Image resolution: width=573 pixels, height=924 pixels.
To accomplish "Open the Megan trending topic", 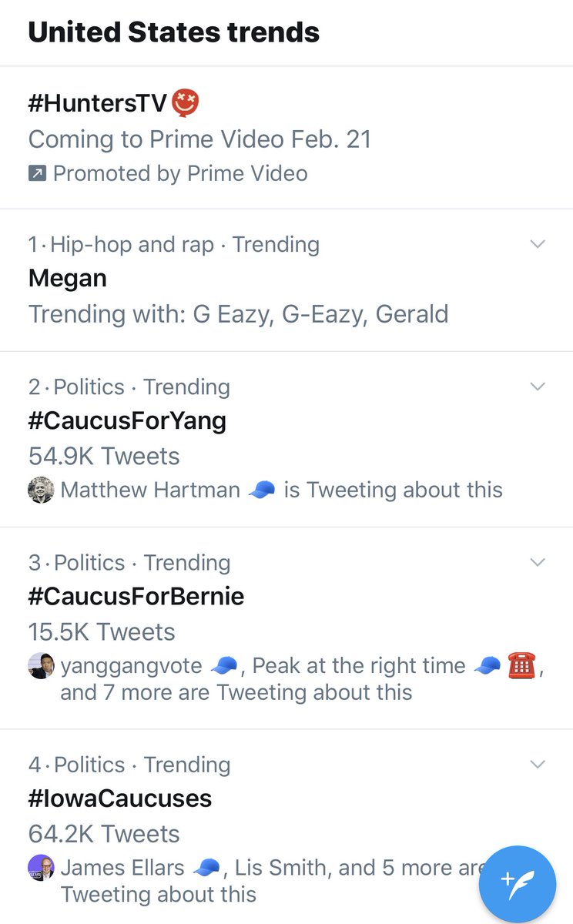I will 68,278.
